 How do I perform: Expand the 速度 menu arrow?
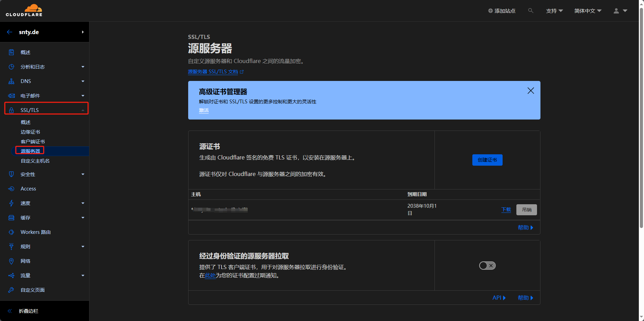[83, 203]
